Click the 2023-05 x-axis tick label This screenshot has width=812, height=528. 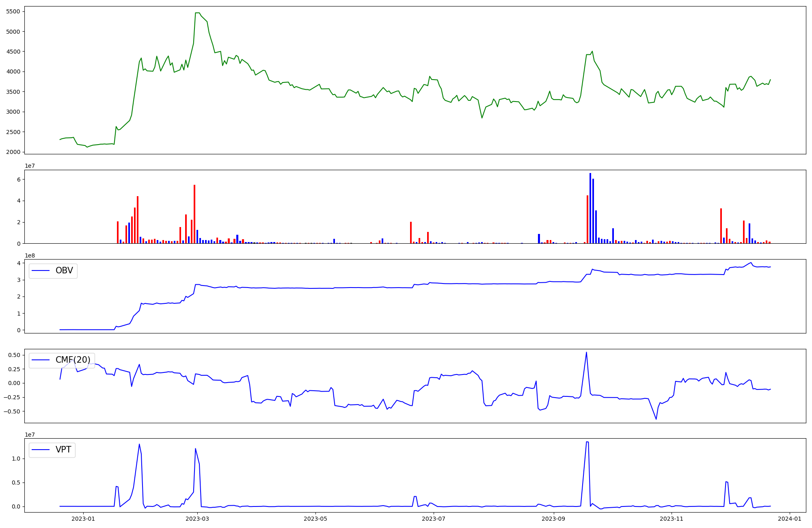315,519
